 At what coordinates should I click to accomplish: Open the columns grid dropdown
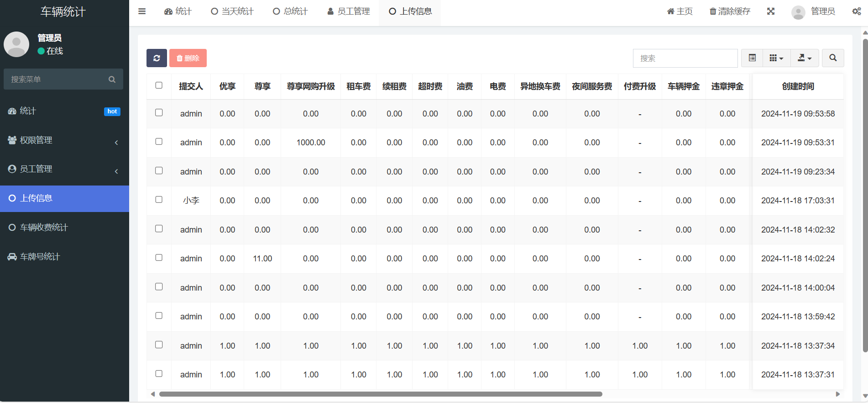776,58
